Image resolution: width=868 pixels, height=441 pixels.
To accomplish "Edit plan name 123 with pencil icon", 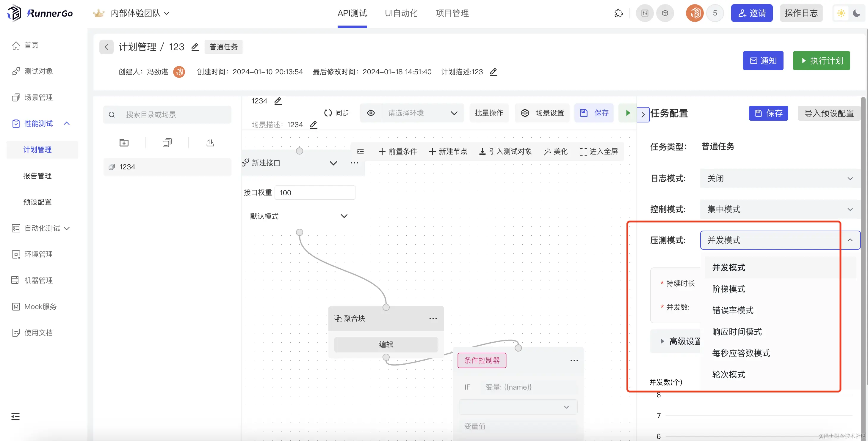I will pyautogui.click(x=195, y=47).
